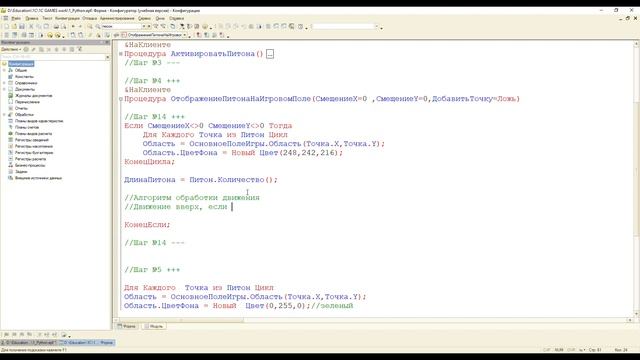The image size is (640, 360).
Task: Select Перечисления in the configuration tree
Action: click(x=27, y=102)
